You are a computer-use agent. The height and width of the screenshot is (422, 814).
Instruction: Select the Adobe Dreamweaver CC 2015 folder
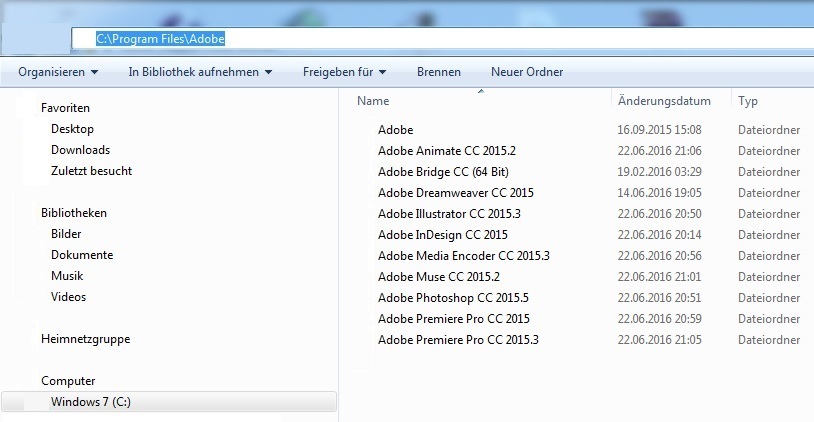point(456,193)
